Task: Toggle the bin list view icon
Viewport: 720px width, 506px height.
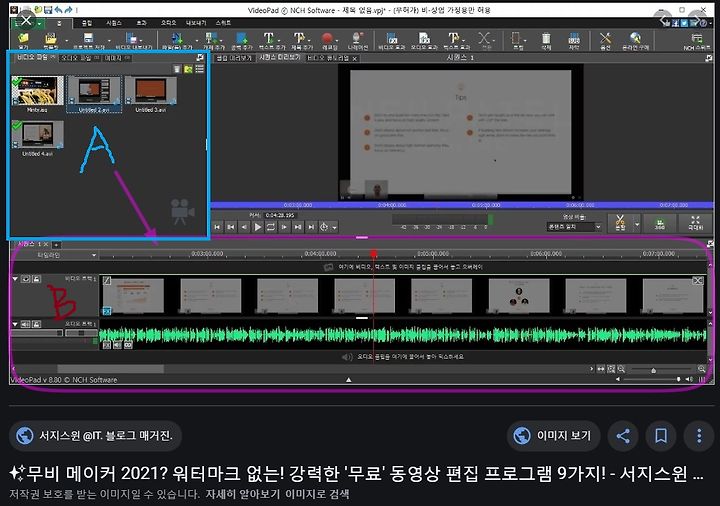Action: tap(200, 69)
